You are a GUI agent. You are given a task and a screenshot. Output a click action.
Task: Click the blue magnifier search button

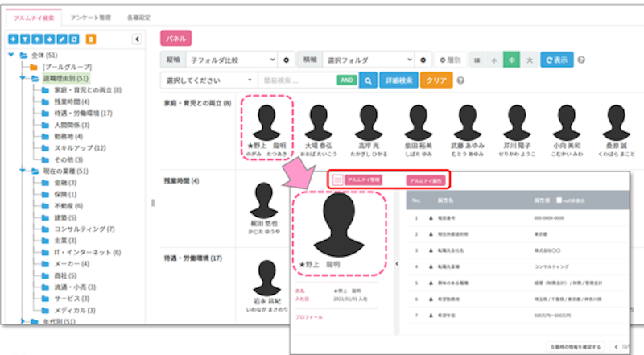[x=367, y=80]
